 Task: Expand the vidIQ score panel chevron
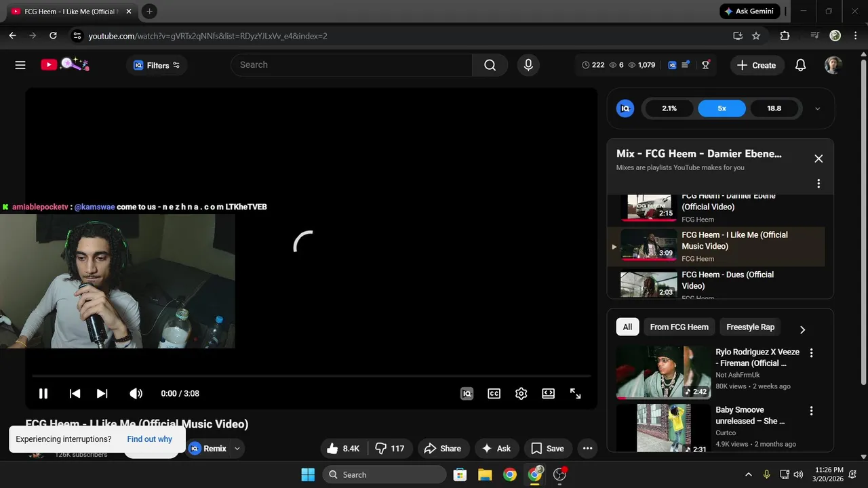coord(817,108)
